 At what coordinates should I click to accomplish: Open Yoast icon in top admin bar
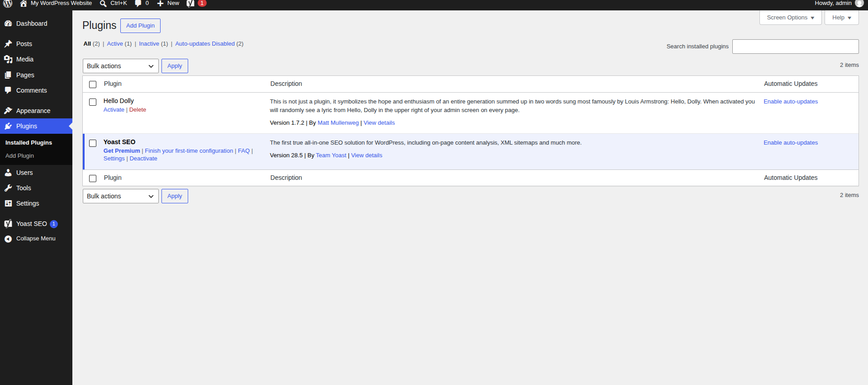(190, 3)
